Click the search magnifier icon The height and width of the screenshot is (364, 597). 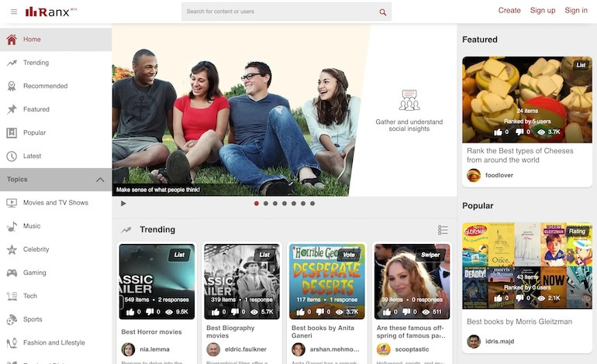pyautogui.click(x=382, y=12)
